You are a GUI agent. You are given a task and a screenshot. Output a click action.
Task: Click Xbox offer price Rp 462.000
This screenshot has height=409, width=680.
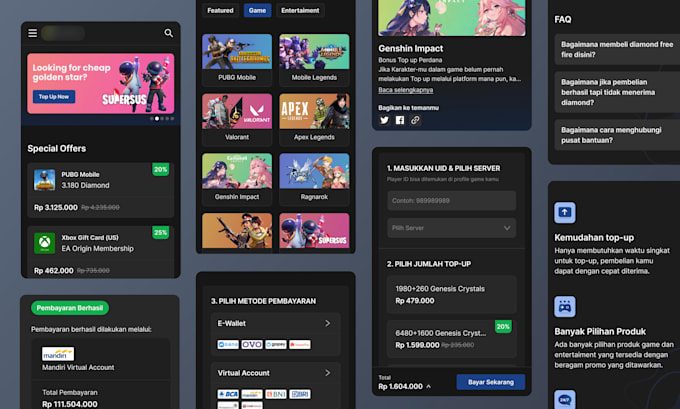pos(54,271)
